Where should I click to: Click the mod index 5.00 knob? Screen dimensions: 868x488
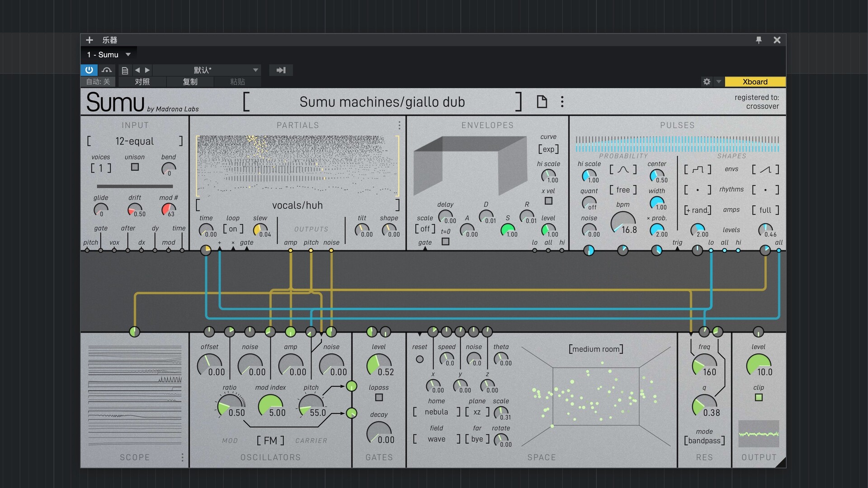pos(270,405)
